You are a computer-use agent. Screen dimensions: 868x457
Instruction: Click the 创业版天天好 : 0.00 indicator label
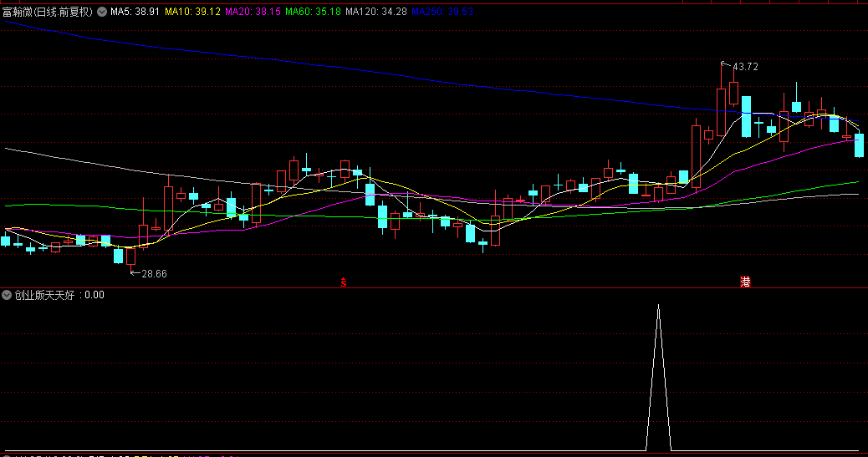(59, 295)
